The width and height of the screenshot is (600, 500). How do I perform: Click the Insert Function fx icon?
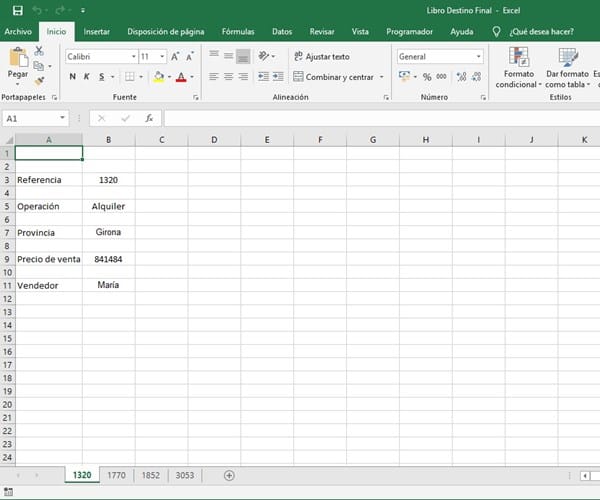click(148, 118)
